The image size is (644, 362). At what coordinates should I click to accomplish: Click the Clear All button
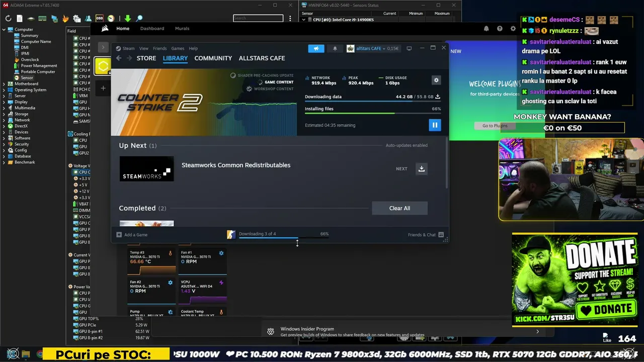coord(399,208)
